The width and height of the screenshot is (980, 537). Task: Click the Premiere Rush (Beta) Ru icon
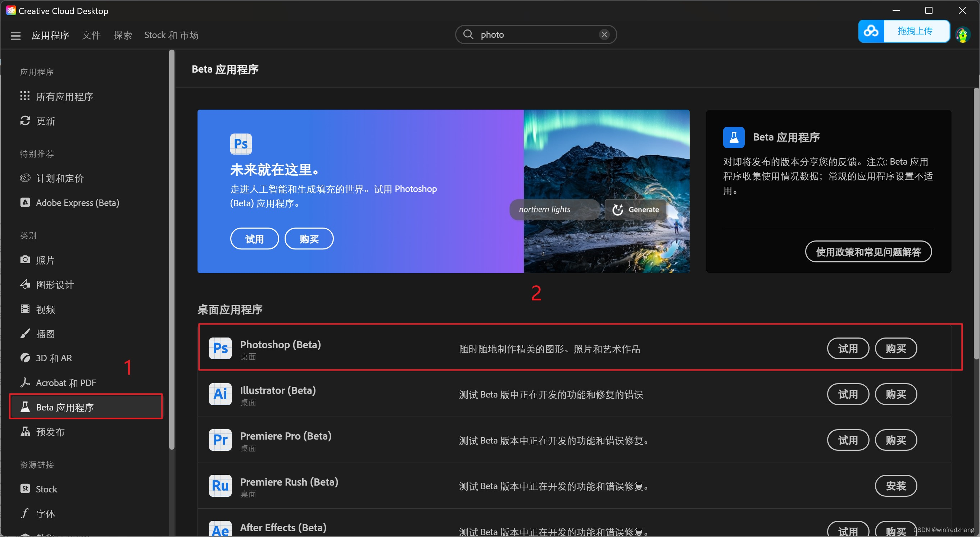(x=220, y=485)
